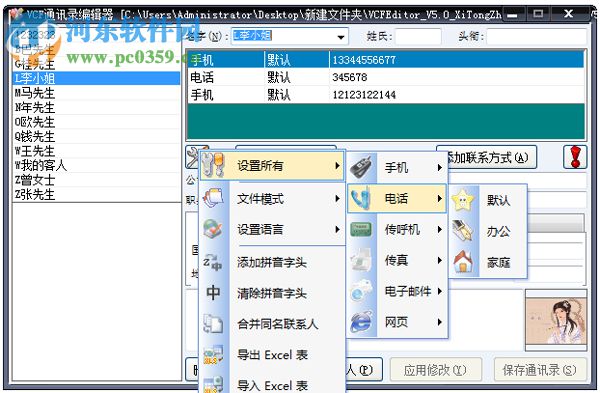Image resolution: width=600 pixels, height=393 pixels.
Task: Choose 默认 in the 电话 submenu
Action: click(488, 200)
